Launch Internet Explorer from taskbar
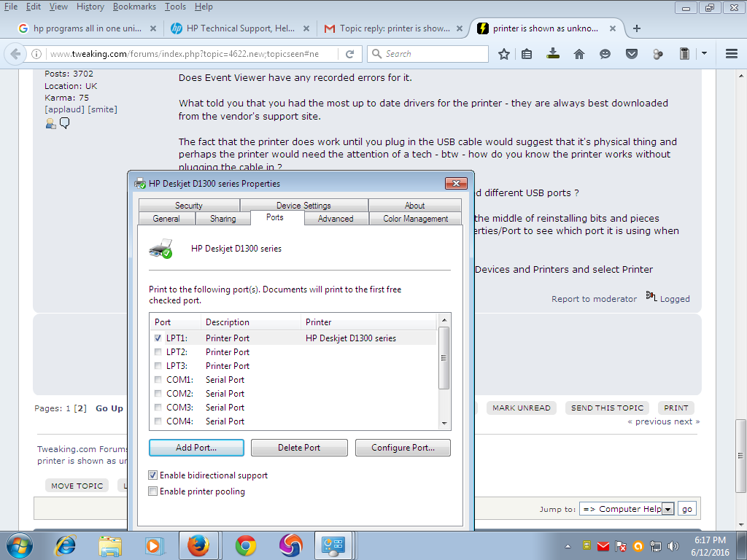Screen dimensions: 747x560 [x=65, y=545]
